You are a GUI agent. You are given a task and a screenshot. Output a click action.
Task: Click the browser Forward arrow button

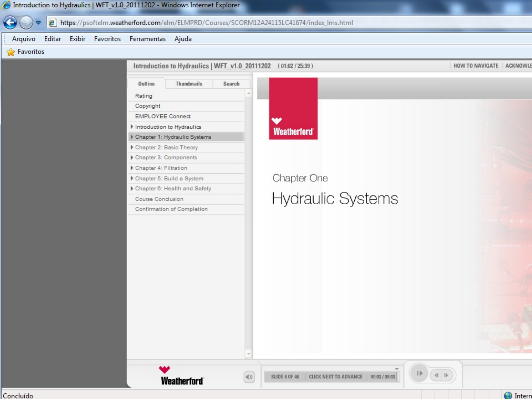click(26, 23)
